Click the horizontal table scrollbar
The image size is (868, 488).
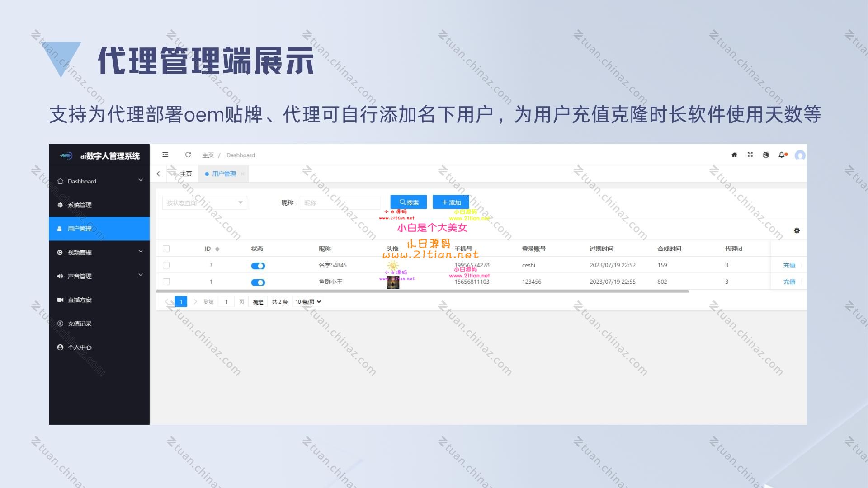click(x=422, y=291)
